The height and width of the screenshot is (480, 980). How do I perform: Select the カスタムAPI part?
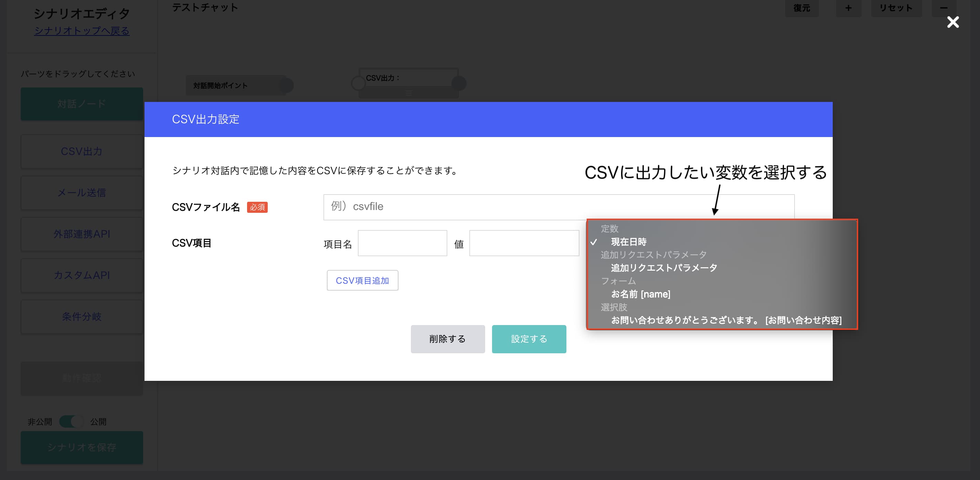[x=82, y=275]
